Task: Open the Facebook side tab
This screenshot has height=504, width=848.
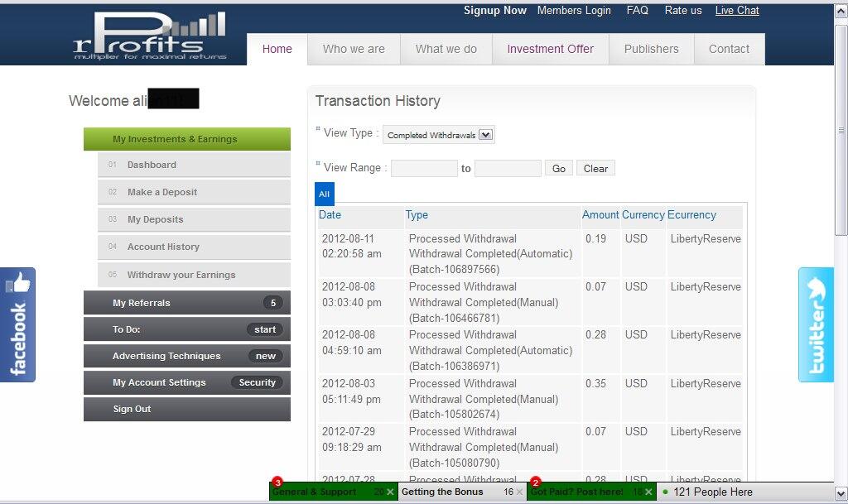Action: tap(18, 324)
